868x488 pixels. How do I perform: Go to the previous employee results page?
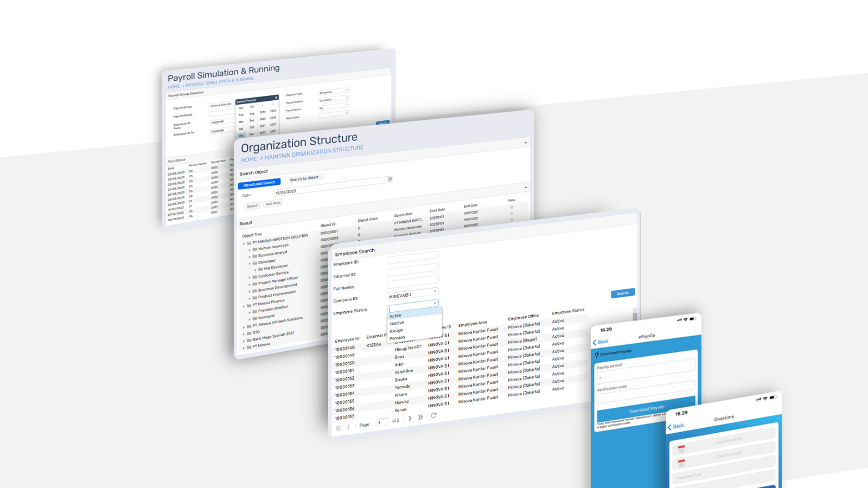tap(349, 427)
